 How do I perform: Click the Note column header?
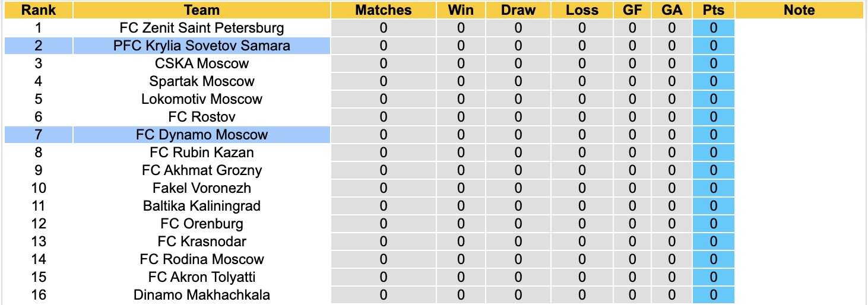(x=799, y=10)
